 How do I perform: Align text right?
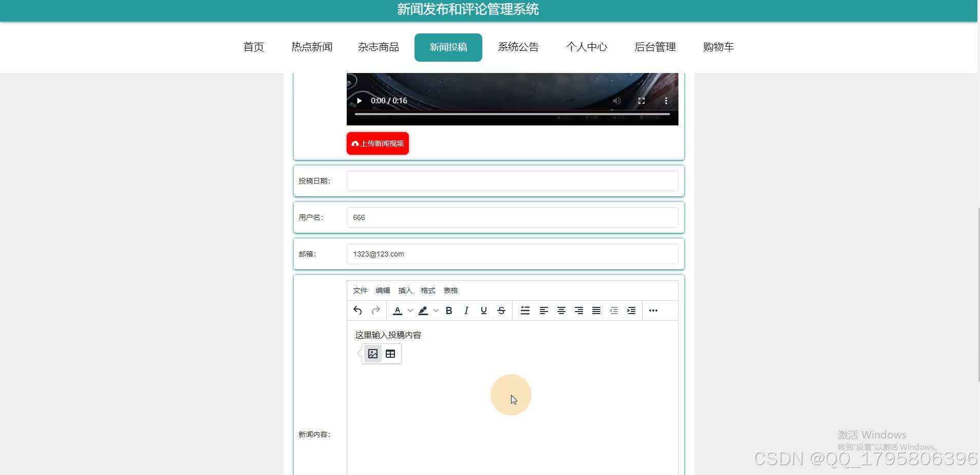pos(578,310)
